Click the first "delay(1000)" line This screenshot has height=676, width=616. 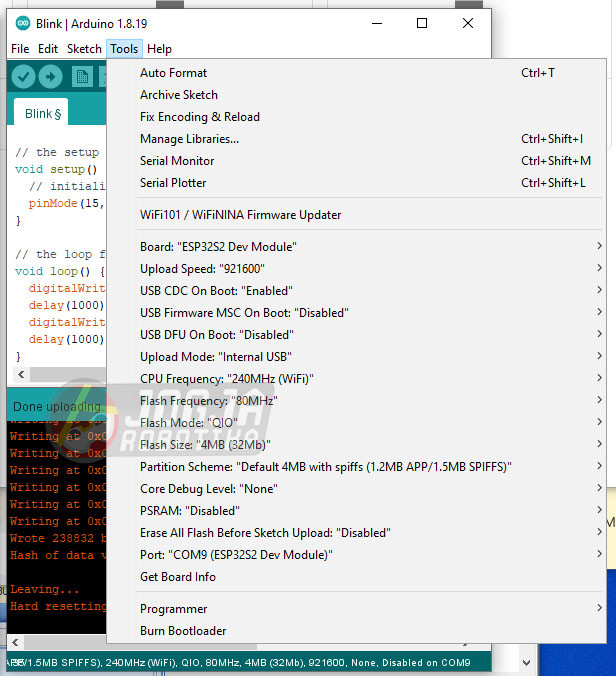click(66, 305)
